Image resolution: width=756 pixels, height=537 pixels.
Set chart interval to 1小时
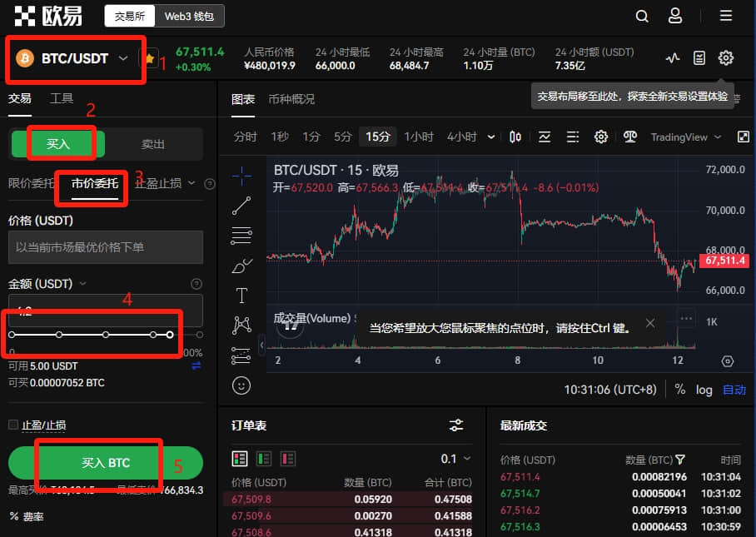[x=419, y=137]
